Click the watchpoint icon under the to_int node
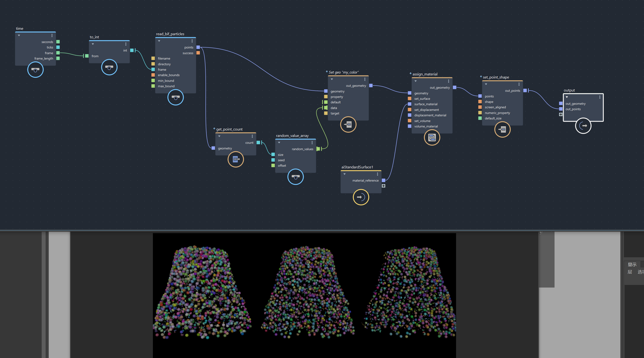The height and width of the screenshot is (358, 644). point(109,67)
